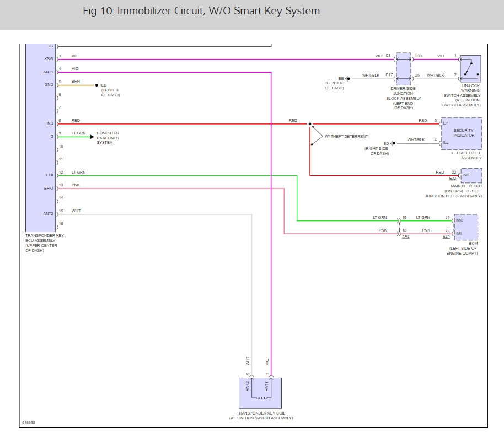Click the 'W/ THEFT DETERRENT' label

pyautogui.click(x=346, y=137)
